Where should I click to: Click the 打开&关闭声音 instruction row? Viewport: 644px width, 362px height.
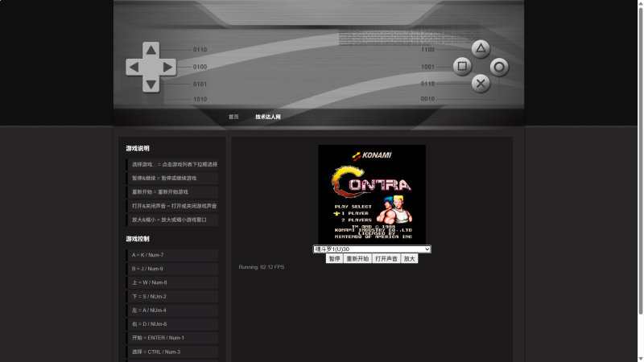point(172,206)
